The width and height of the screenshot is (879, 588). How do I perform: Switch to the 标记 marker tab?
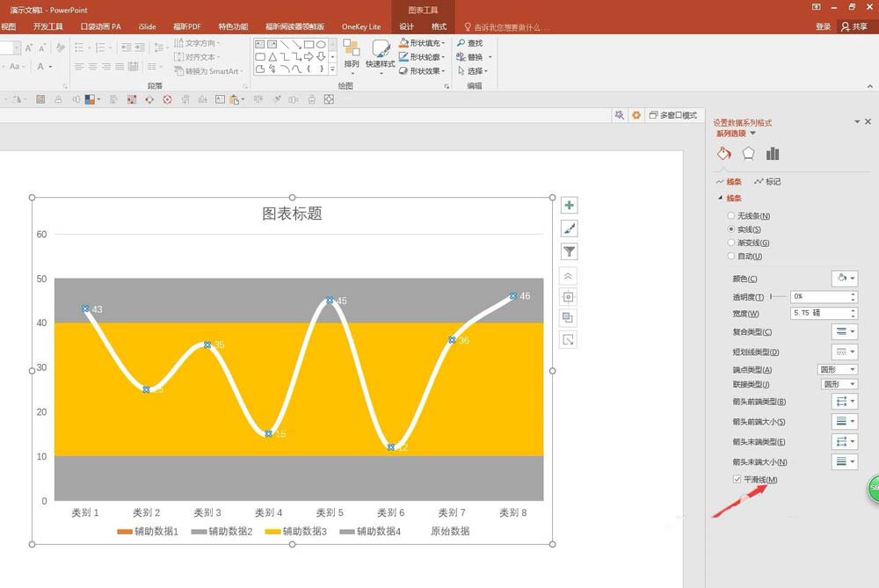pyautogui.click(x=766, y=182)
